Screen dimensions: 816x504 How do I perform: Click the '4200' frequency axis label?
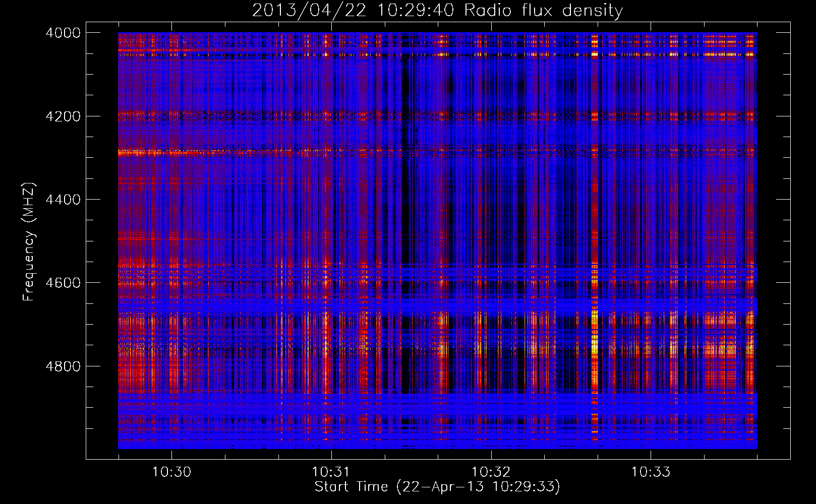tap(63, 116)
